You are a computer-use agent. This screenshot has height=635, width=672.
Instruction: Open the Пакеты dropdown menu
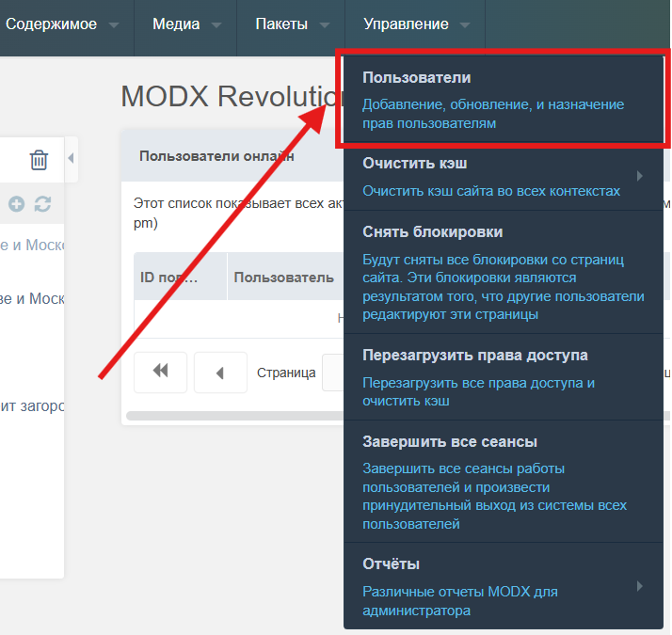click(x=293, y=24)
